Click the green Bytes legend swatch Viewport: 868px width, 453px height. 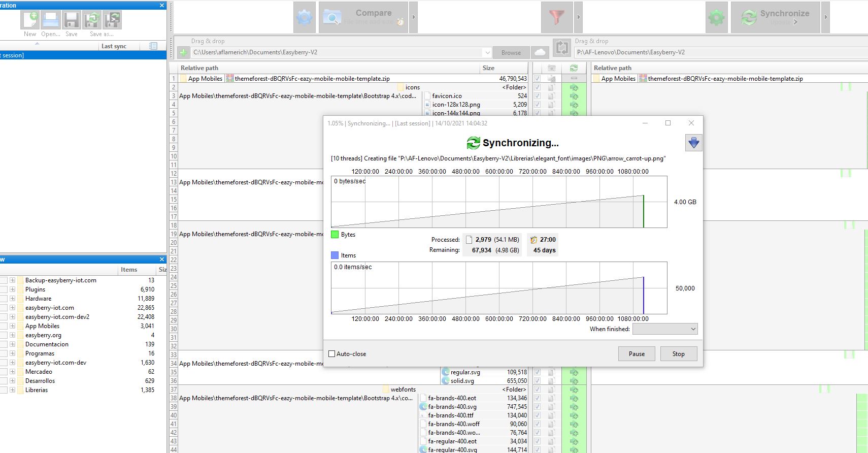coord(335,235)
